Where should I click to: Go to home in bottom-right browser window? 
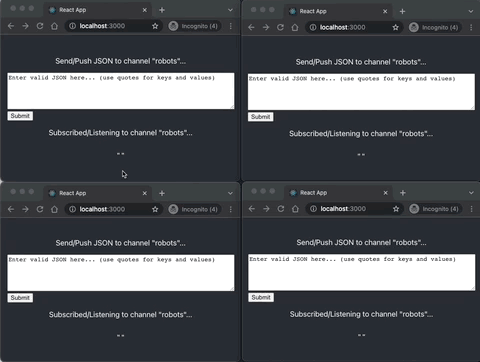[x=295, y=209]
